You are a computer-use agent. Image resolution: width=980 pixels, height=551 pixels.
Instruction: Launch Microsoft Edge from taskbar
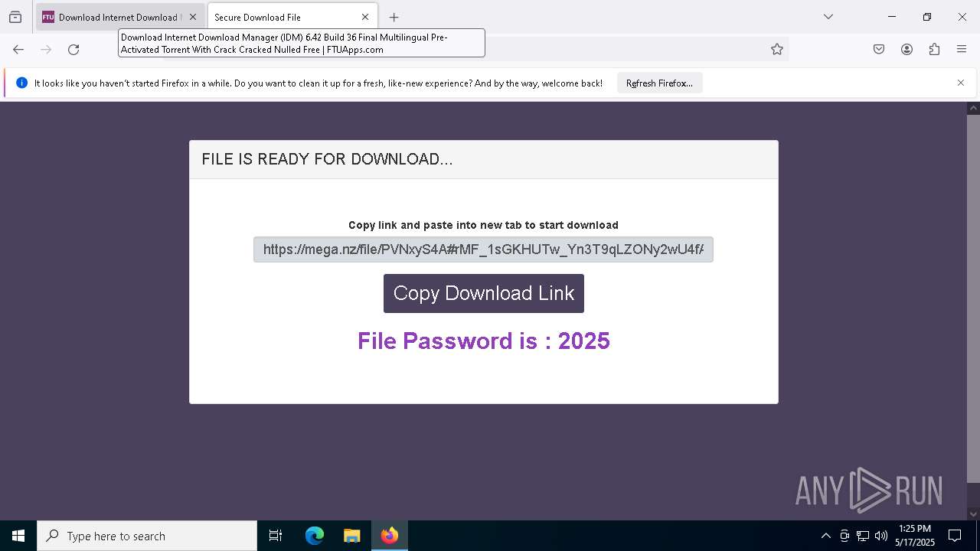pos(315,536)
